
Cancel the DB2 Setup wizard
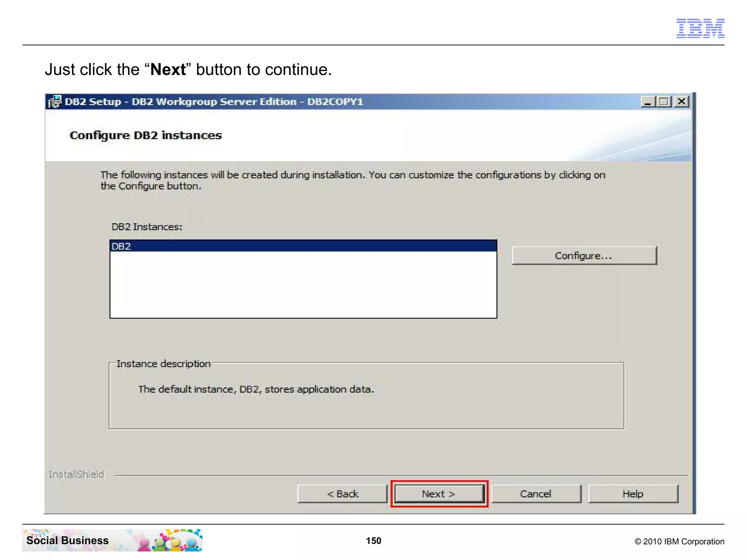pos(536,494)
